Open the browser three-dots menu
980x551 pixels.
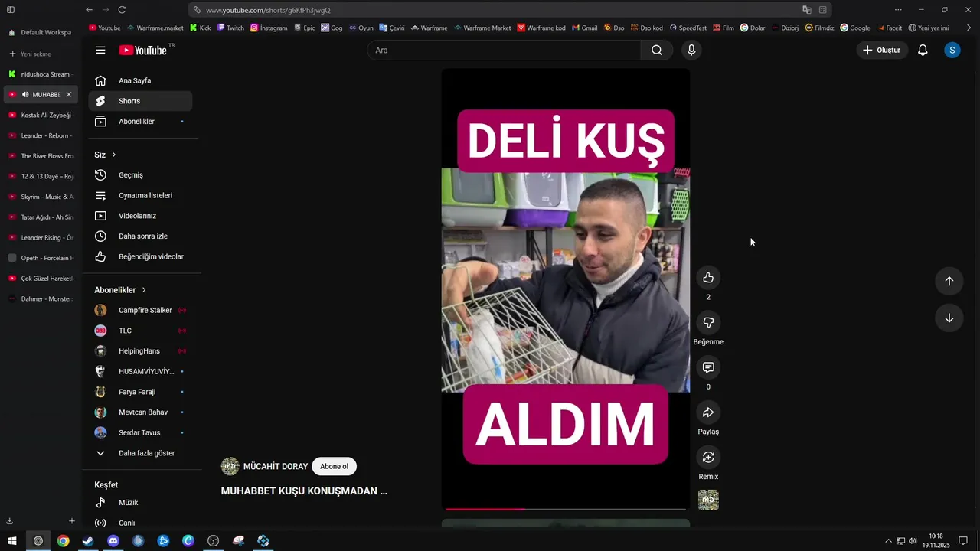point(898,10)
